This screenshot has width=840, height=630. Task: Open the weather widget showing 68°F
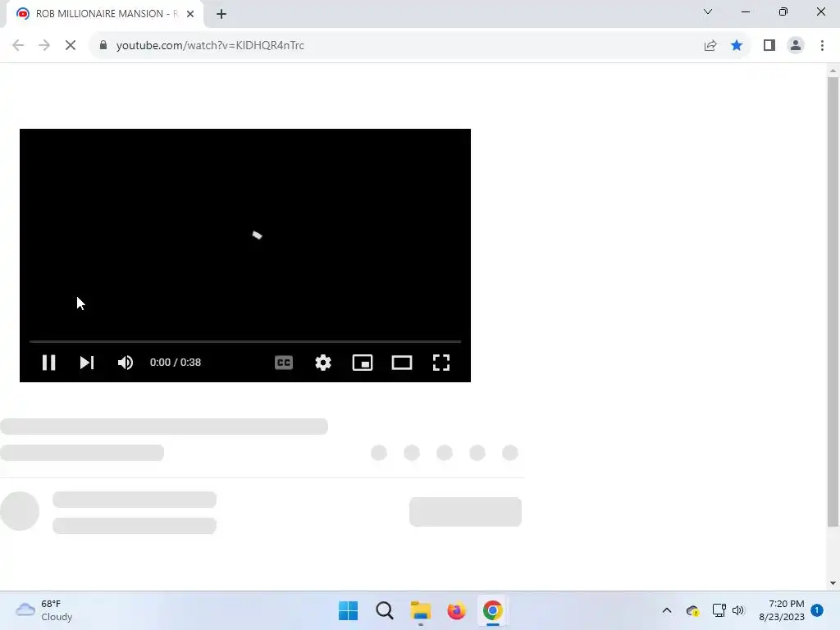click(x=44, y=610)
